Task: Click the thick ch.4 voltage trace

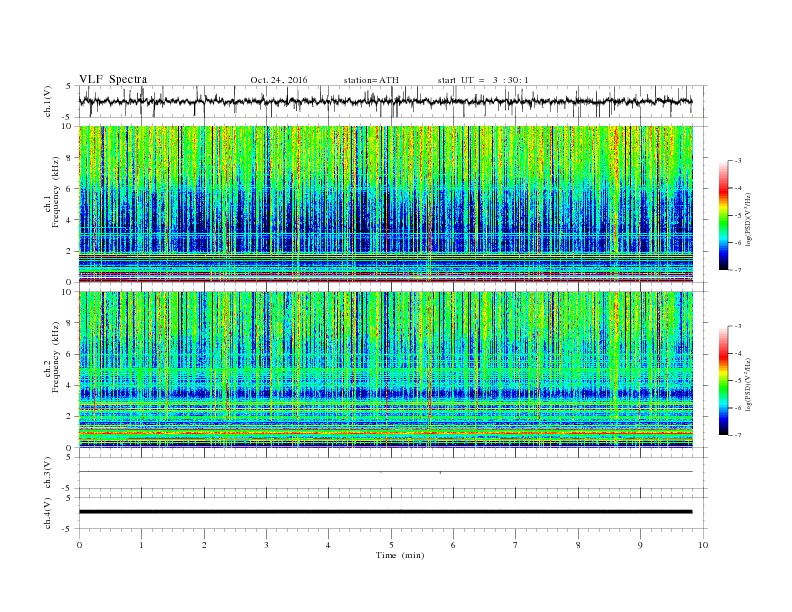Action: tap(385, 512)
